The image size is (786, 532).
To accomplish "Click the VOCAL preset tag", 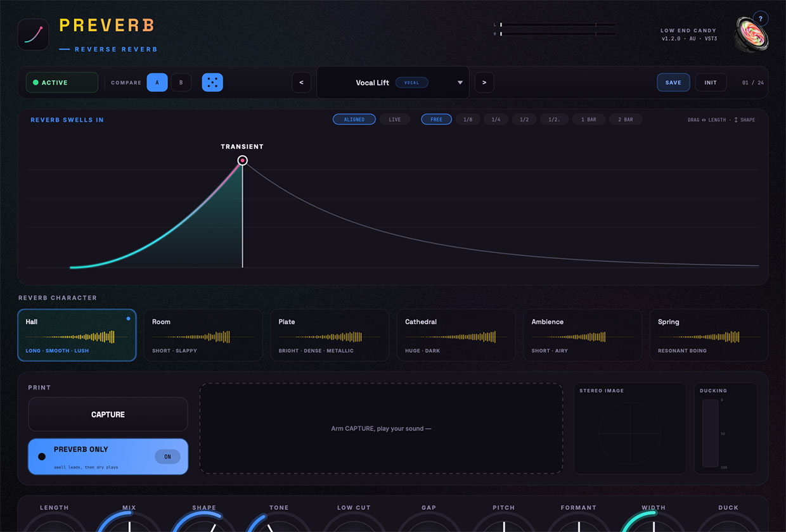I will click(412, 82).
